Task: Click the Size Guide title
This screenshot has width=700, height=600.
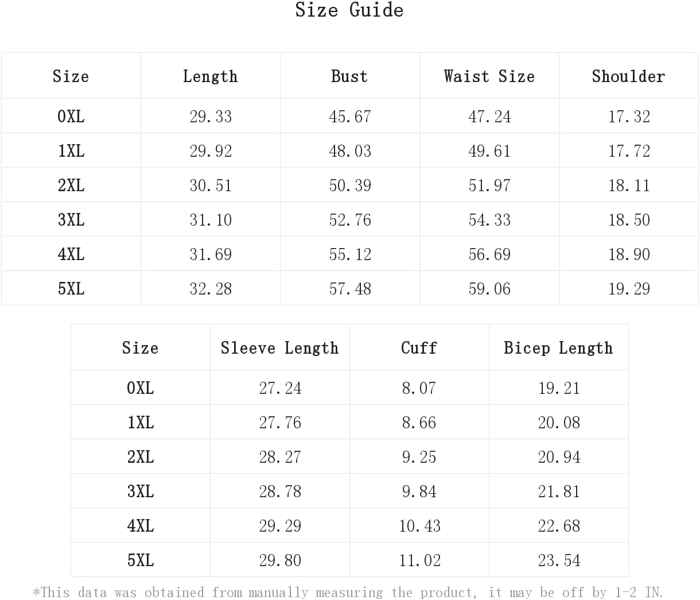Action: 349,10
